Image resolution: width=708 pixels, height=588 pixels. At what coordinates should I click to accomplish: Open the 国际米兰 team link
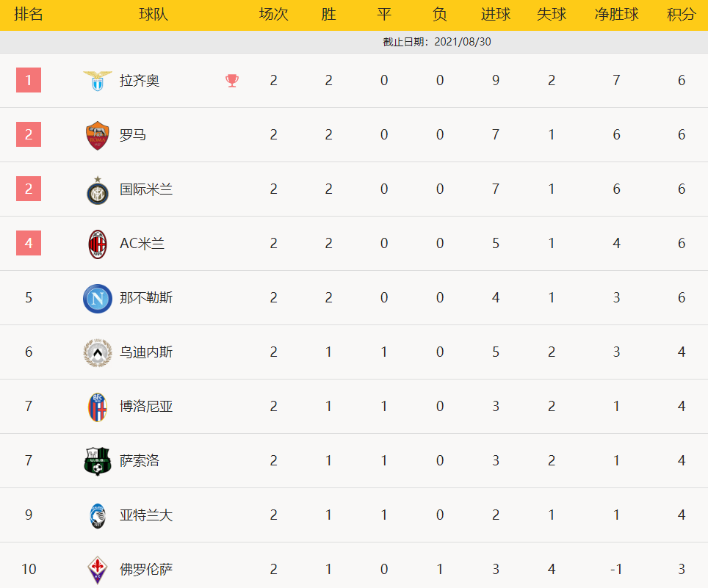tap(146, 189)
